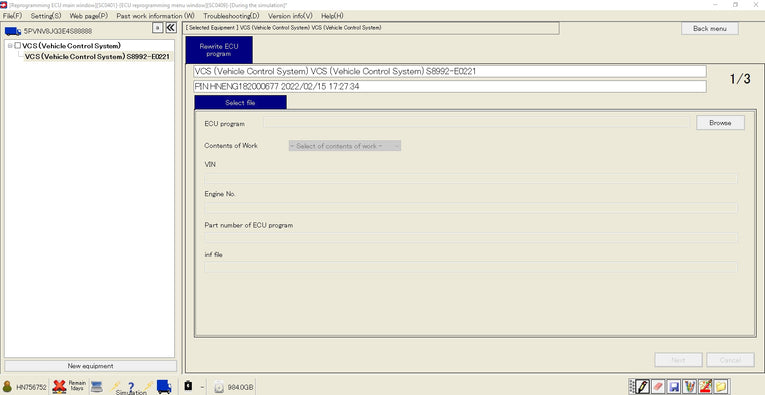
Task: Open the Troubleshooting menu
Action: pyautogui.click(x=231, y=16)
